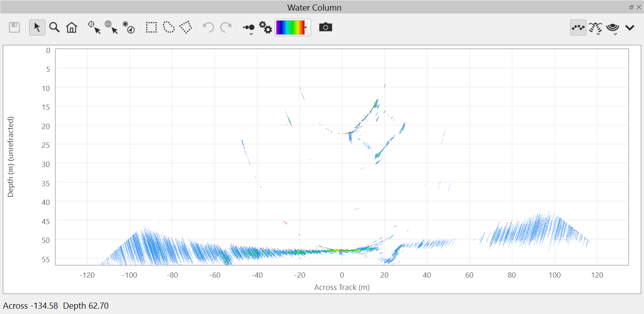Toggle the soundings dots display
This screenshot has height=314, width=644.
[x=578, y=27]
